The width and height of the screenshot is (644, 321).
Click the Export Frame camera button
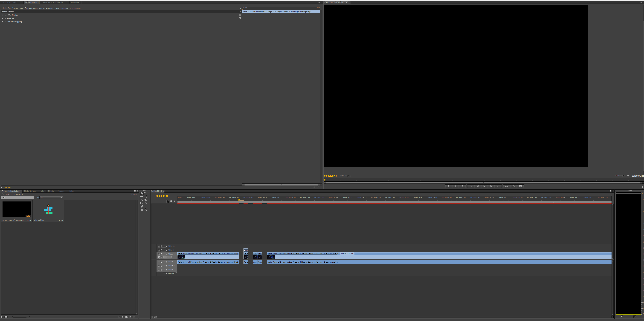point(520,186)
